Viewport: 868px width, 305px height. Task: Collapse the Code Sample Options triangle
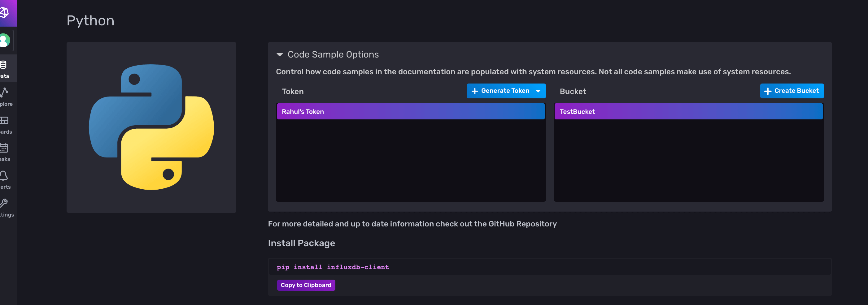pyautogui.click(x=279, y=54)
